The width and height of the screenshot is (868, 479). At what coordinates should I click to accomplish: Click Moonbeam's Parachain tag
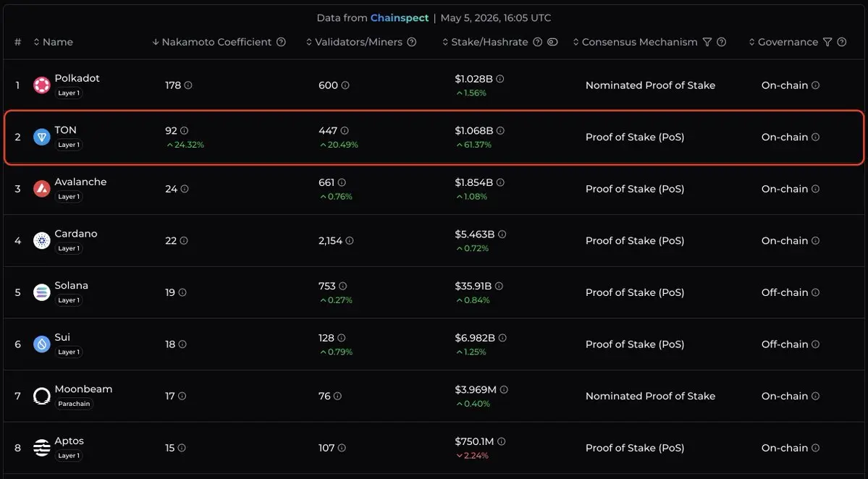(74, 404)
